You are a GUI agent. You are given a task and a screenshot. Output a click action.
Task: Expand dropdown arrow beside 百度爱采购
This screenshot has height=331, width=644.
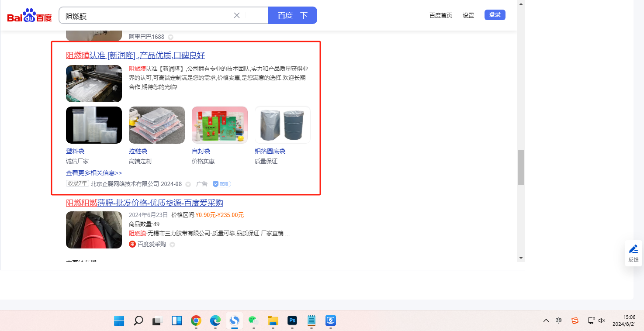pos(172,245)
